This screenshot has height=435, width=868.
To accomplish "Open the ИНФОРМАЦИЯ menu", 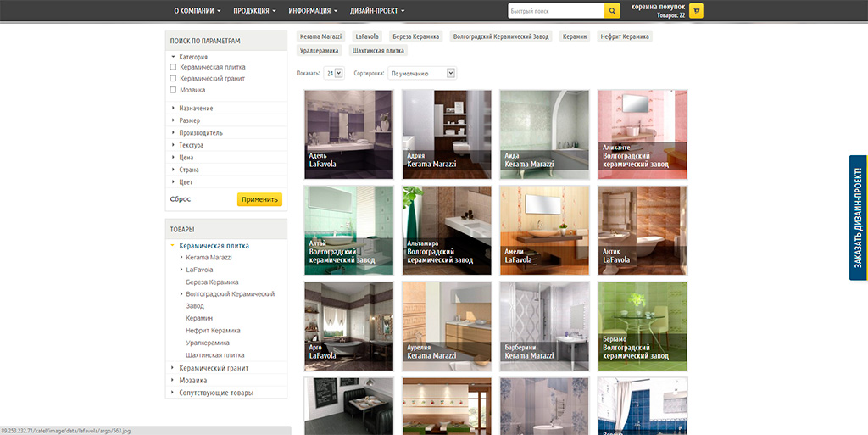I will pyautogui.click(x=313, y=10).
